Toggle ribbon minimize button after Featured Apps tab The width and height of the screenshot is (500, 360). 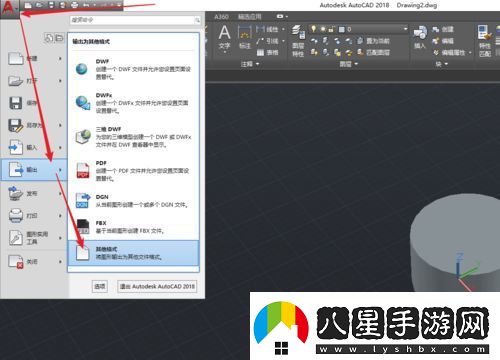tap(280, 16)
